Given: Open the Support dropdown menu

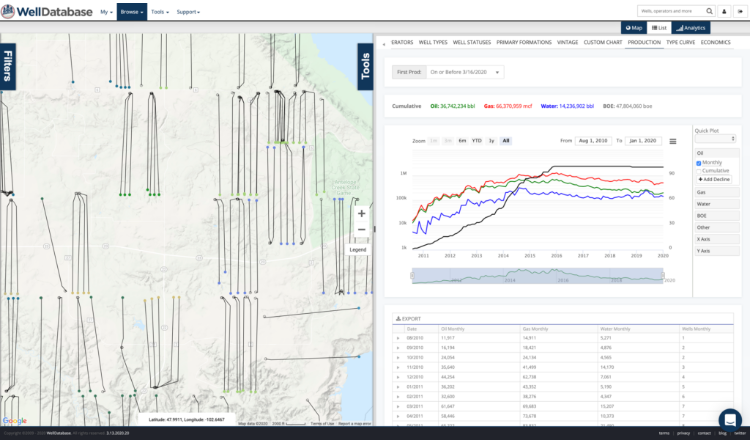Looking at the screenshot, I should pos(188,12).
